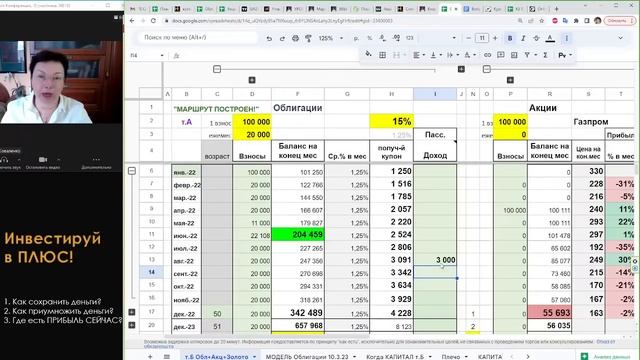This screenshot has height=360, width=640.
Task: Toggle Italic formatting
Action: point(523,38)
